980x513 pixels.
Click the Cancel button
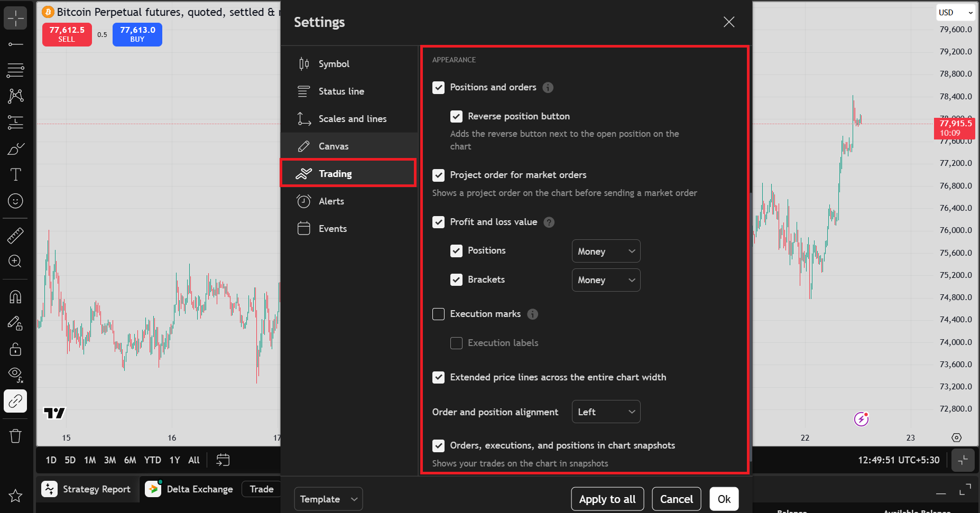pyautogui.click(x=677, y=499)
